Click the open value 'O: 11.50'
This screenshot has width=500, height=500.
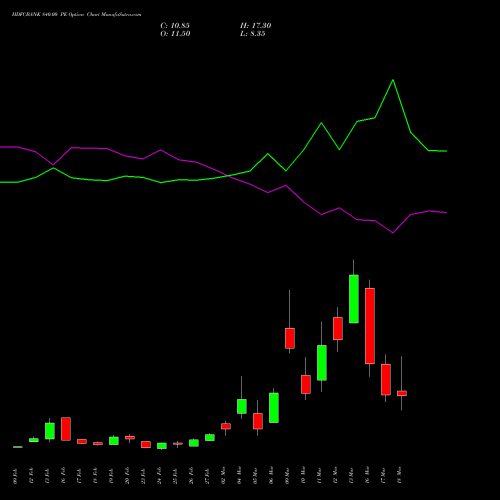click(x=175, y=34)
